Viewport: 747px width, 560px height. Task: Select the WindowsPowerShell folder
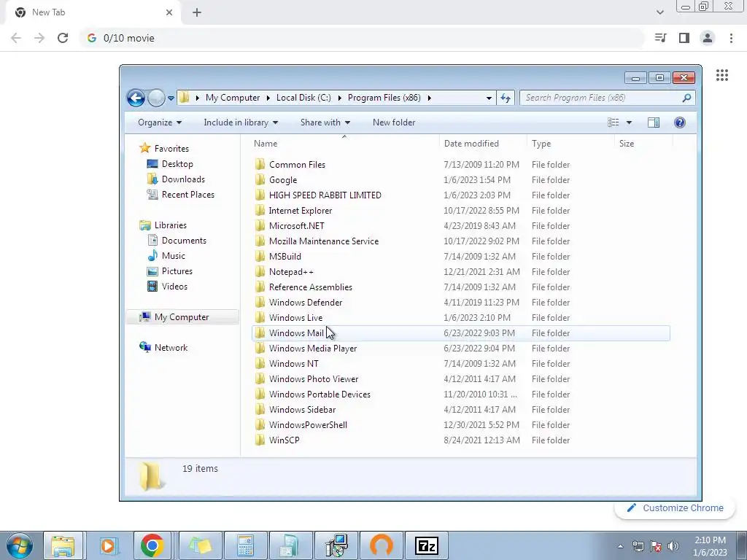tap(308, 425)
